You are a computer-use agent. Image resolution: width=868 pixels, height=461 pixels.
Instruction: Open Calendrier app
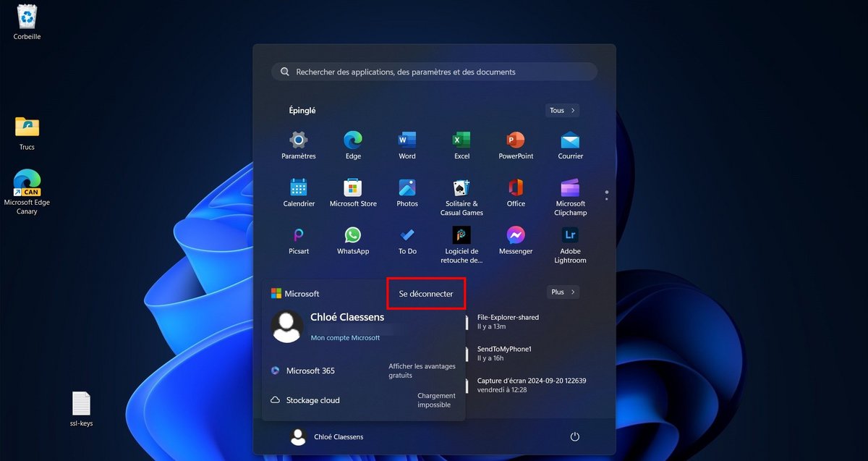(299, 193)
